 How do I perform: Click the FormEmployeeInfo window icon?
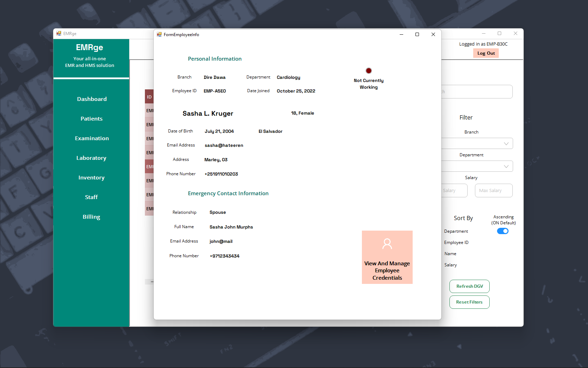tap(159, 34)
